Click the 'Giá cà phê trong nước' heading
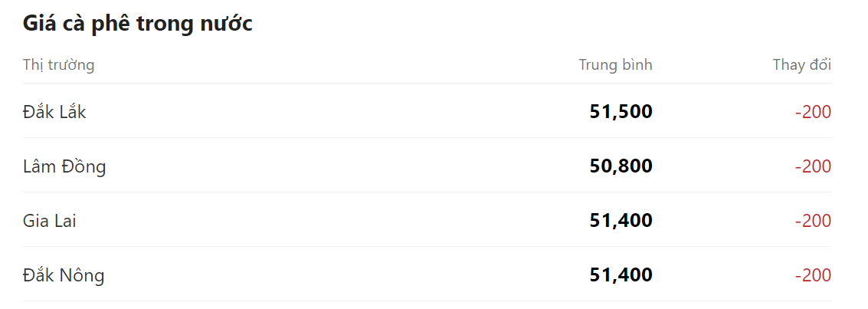The width and height of the screenshot is (868, 309). pyautogui.click(x=138, y=24)
